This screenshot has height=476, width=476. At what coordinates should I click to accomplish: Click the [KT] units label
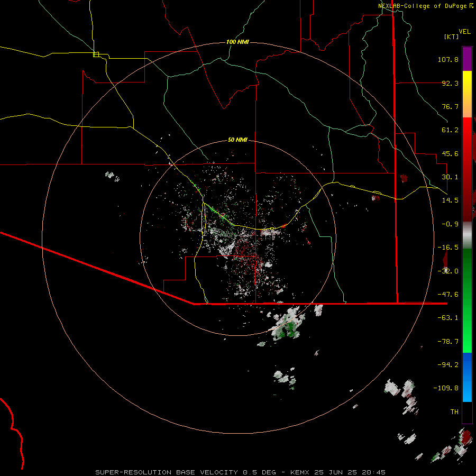[x=452, y=36]
